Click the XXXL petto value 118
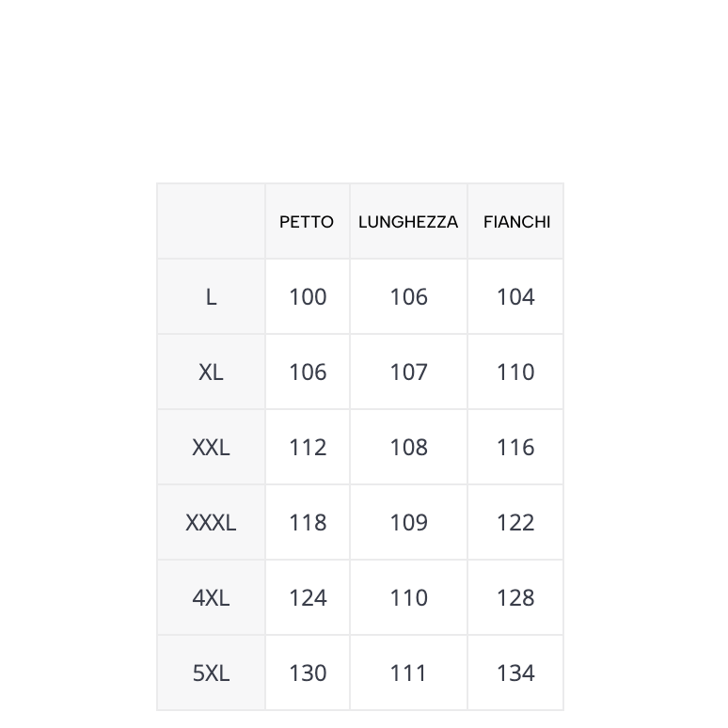Image resolution: width=728 pixels, height=728 pixels. point(308,522)
